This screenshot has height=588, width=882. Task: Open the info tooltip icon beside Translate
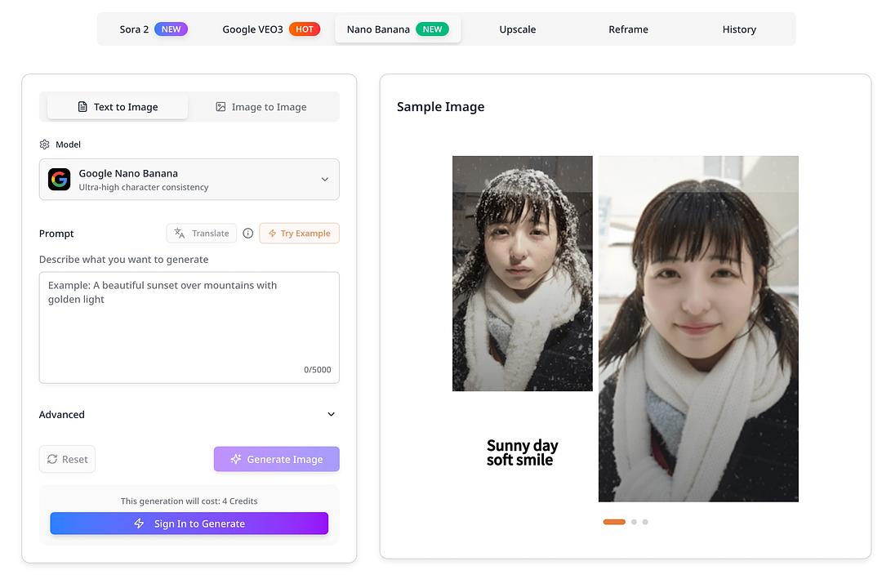pyautogui.click(x=247, y=233)
